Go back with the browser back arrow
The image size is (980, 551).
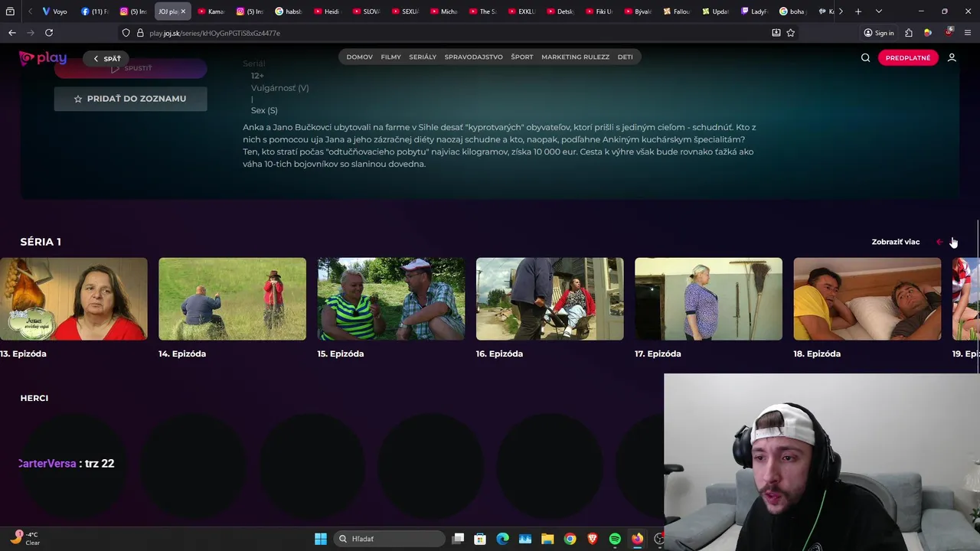click(12, 33)
